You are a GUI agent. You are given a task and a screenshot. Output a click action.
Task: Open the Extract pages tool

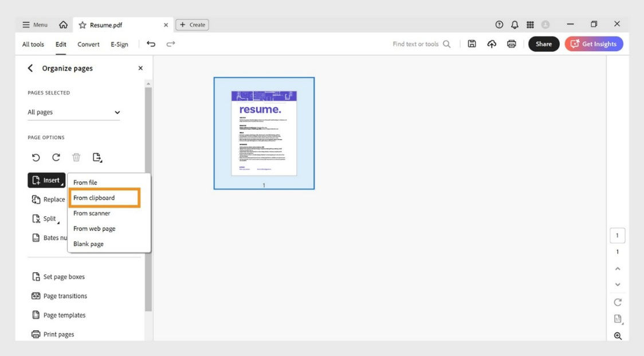point(97,157)
